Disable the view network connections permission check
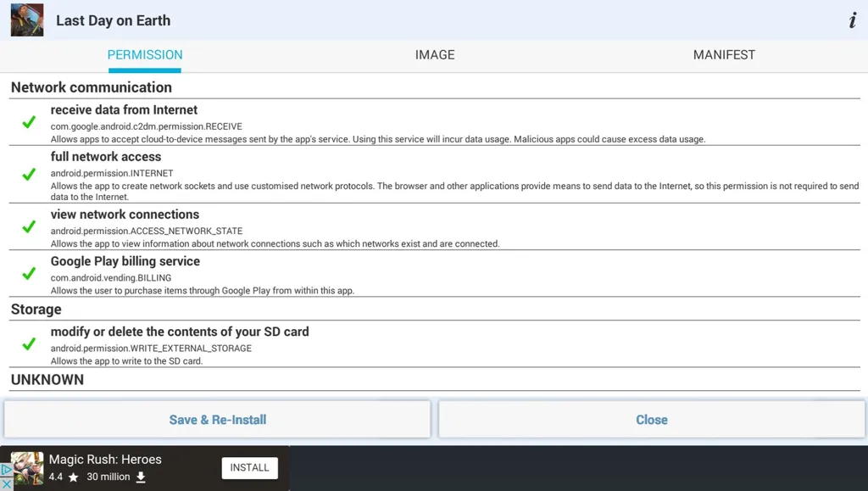This screenshot has width=868, height=491. [29, 227]
